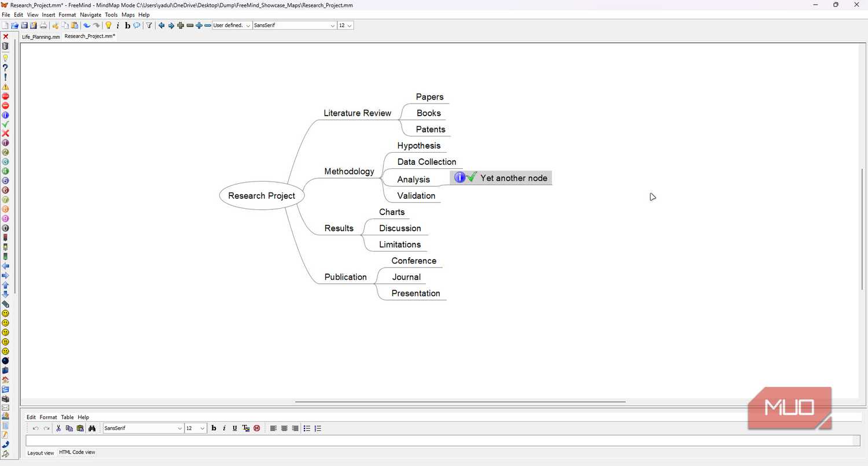Screen dimensions: 868x466
Task: Open the File menu
Action: point(6,15)
